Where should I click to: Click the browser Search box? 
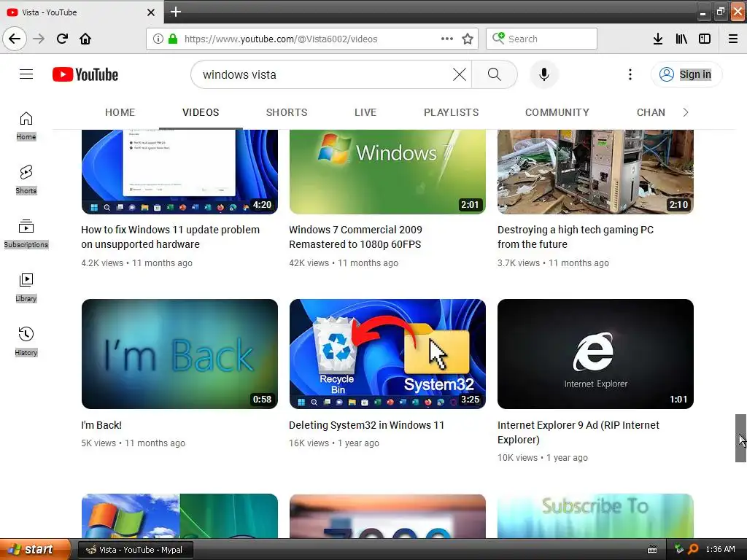point(542,39)
